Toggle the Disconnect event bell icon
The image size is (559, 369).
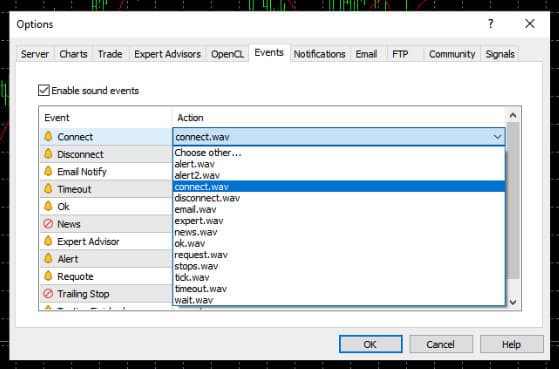pos(48,154)
